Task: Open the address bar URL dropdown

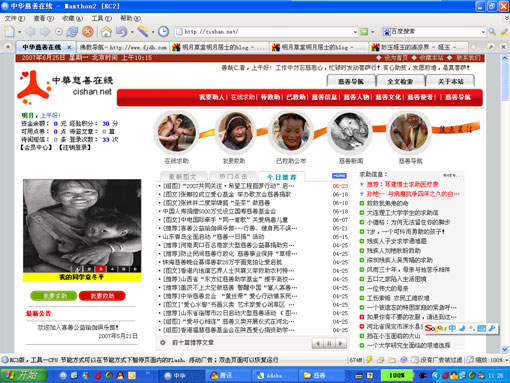Action: tap(355, 32)
